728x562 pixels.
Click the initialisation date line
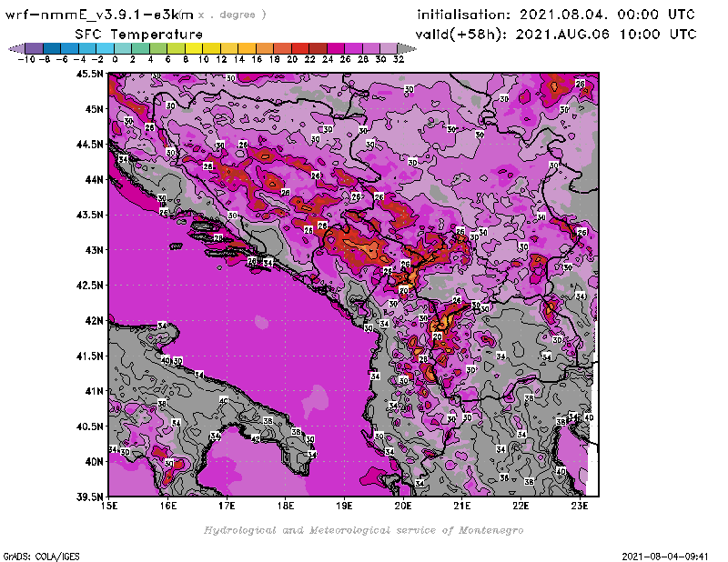click(x=556, y=15)
